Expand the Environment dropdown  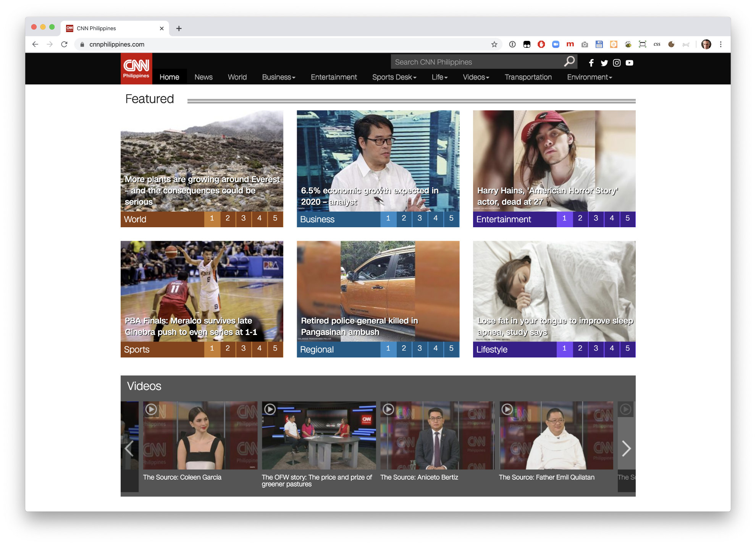(589, 77)
